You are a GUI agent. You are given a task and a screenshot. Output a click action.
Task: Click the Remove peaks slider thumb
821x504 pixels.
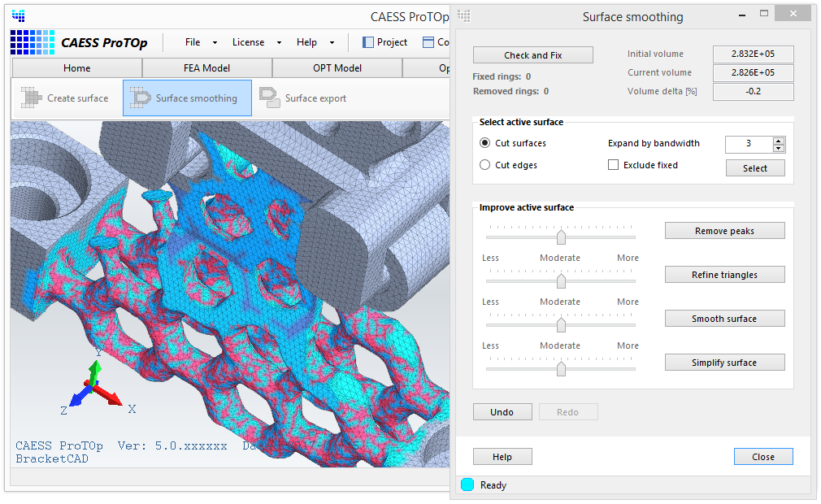coord(562,237)
